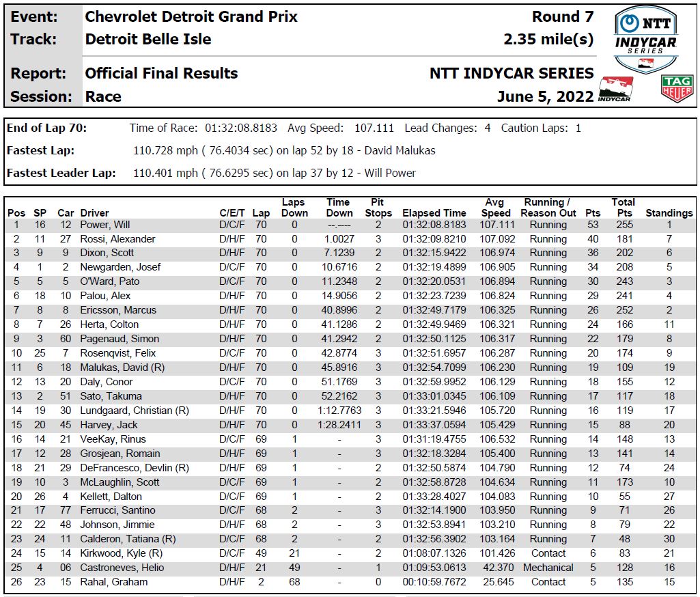Select the Pit Stops column header
700x597 pixels.
click(378, 208)
